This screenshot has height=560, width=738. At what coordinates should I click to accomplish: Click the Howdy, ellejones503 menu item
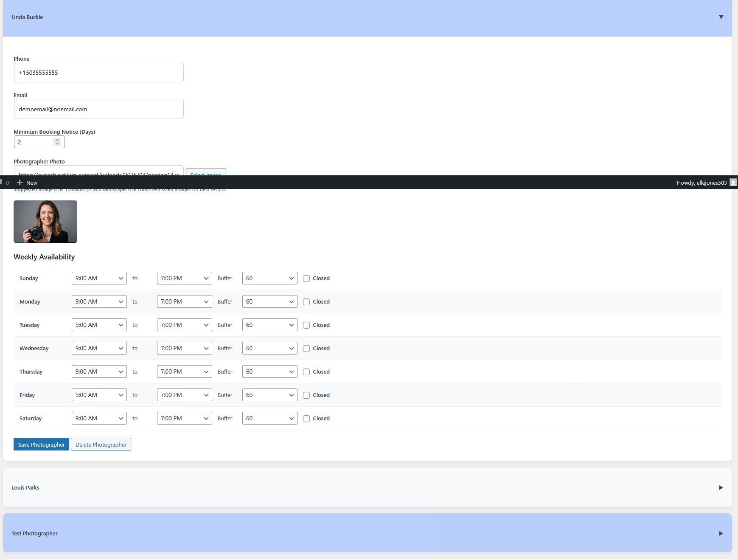pos(701,183)
